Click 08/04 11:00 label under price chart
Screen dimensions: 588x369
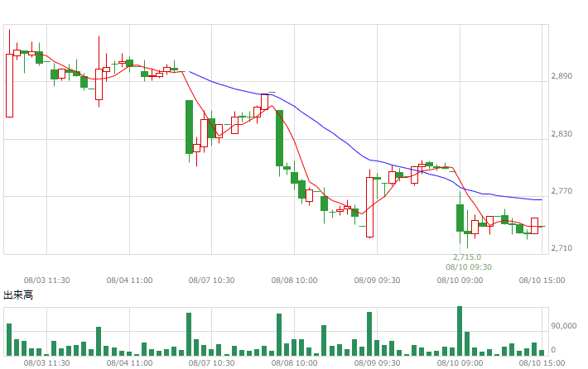click(129, 280)
